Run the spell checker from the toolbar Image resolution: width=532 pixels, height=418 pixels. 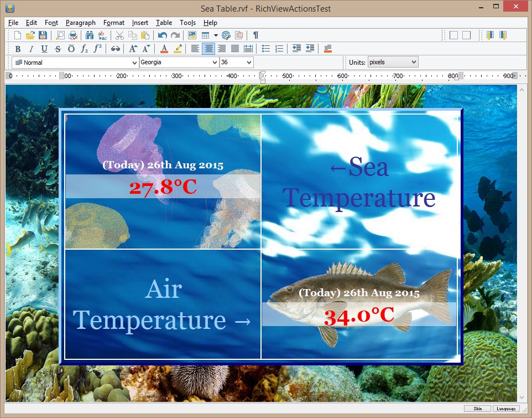102,35
